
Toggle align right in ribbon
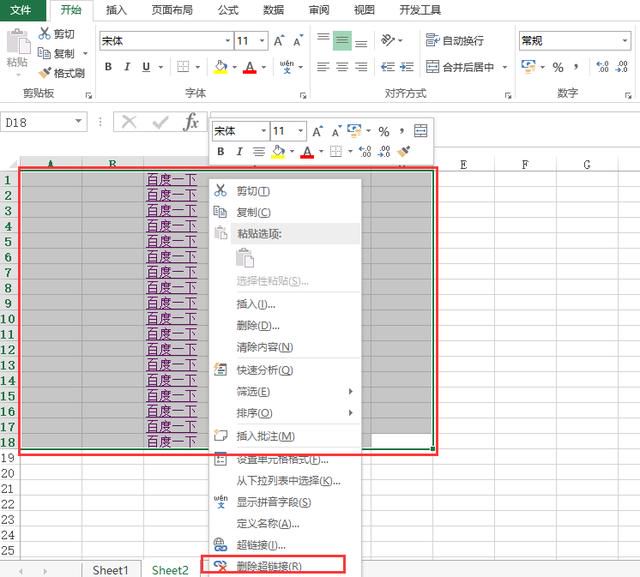click(361, 67)
